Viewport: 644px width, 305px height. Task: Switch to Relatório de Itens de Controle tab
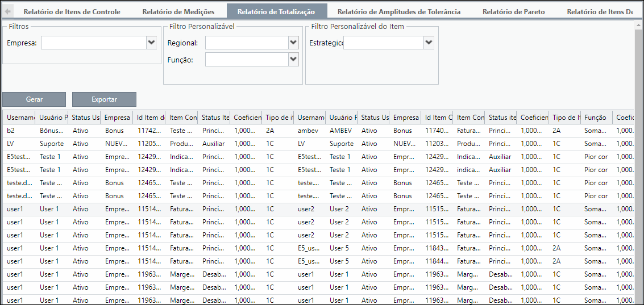point(72,11)
